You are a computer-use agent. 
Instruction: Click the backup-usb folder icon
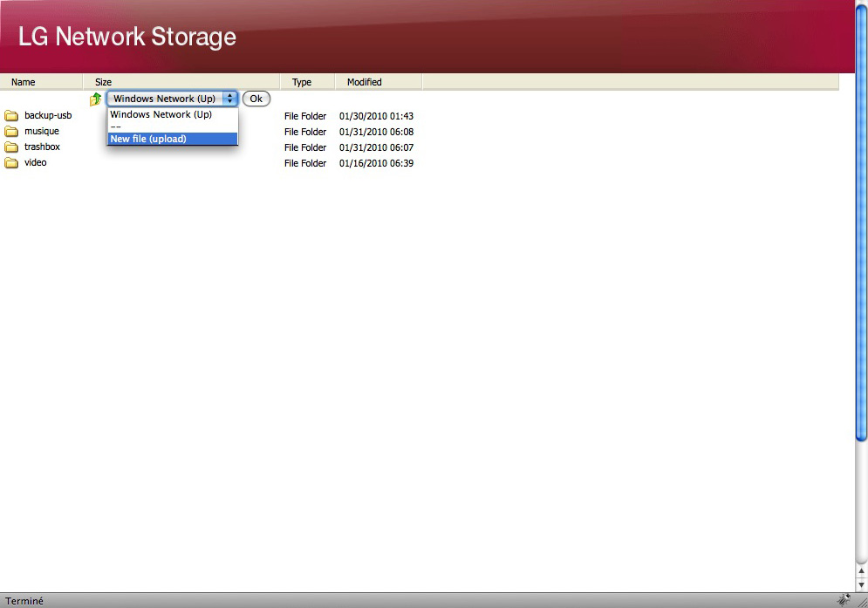point(11,116)
